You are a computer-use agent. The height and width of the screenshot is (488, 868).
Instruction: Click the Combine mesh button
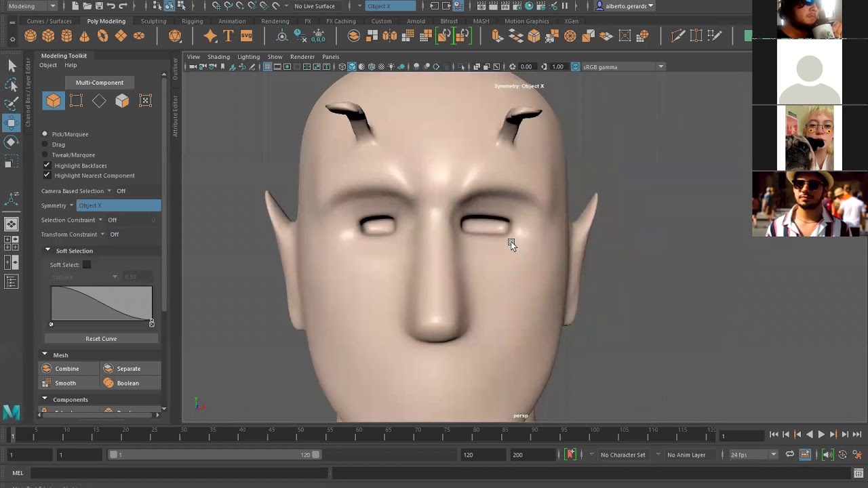pos(68,369)
